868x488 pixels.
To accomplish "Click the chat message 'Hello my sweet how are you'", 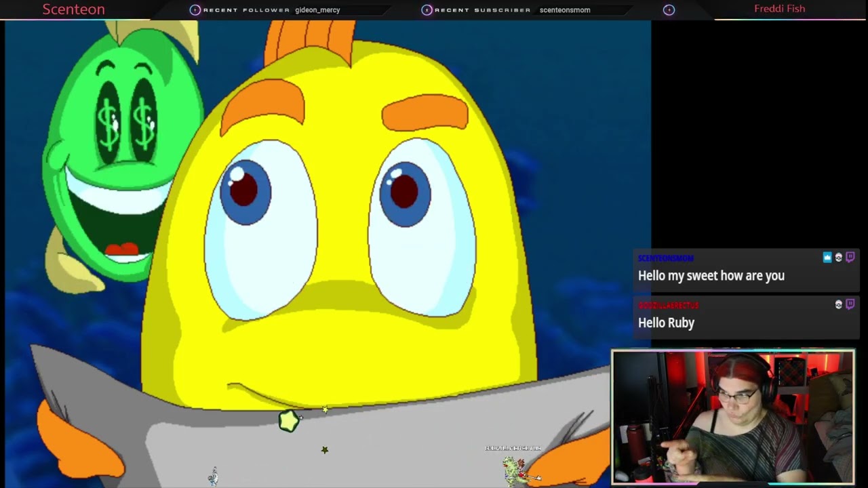I will pos(711,276).
